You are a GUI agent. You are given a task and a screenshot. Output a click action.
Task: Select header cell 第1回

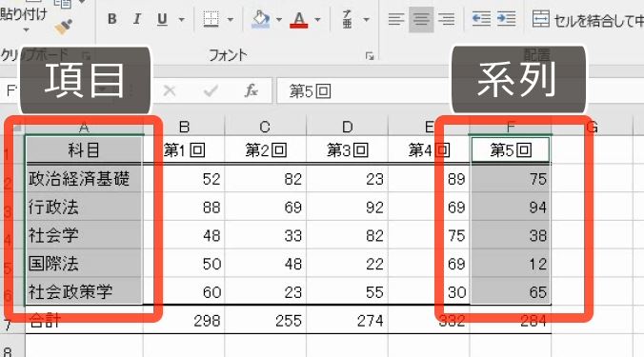184,150
